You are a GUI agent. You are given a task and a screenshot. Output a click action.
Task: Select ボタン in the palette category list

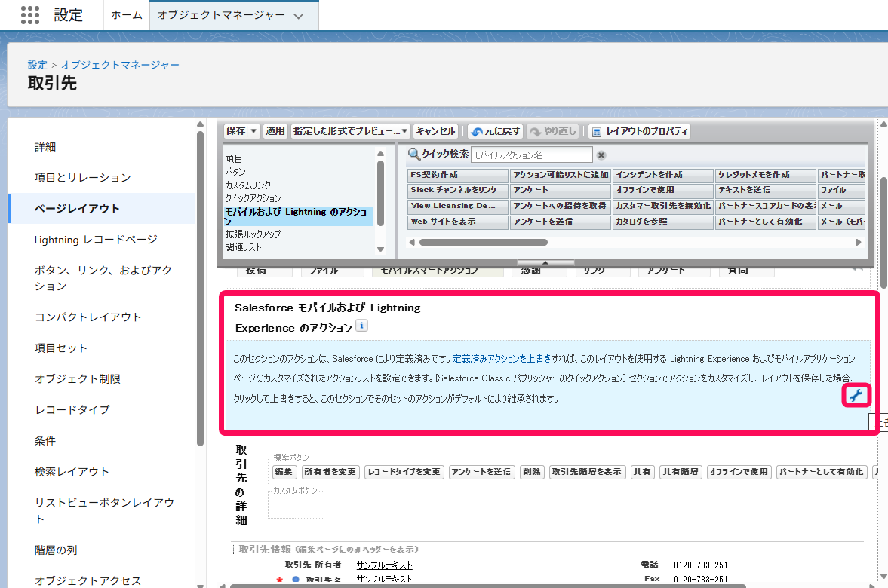click(235, 171)
